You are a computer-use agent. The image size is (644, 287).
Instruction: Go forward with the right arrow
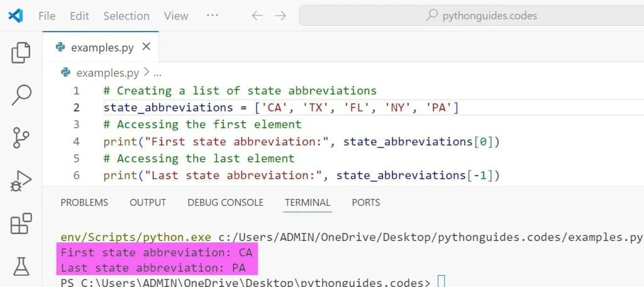(280, 16)
